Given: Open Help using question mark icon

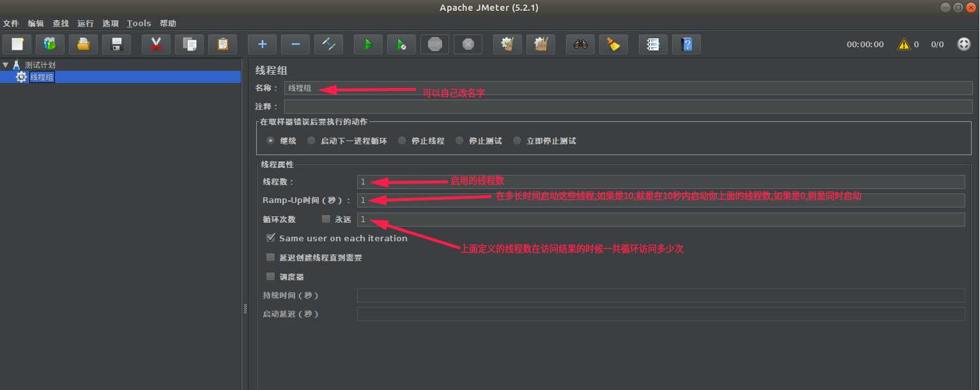Looking at the screenshot, I should coord(686,44).
